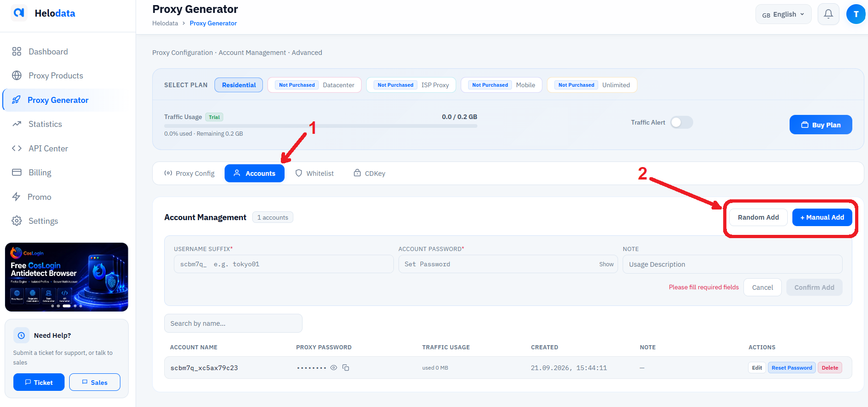Click the Confirm Add button
This screenshot has width=868, height=407.
pyautogui.click(x=814, y=287)
